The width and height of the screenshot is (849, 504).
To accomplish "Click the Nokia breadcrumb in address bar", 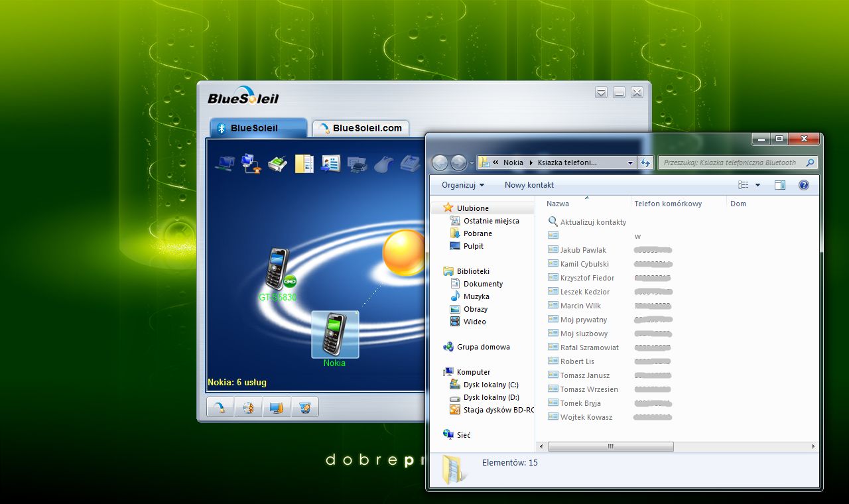I will (513, 162).
